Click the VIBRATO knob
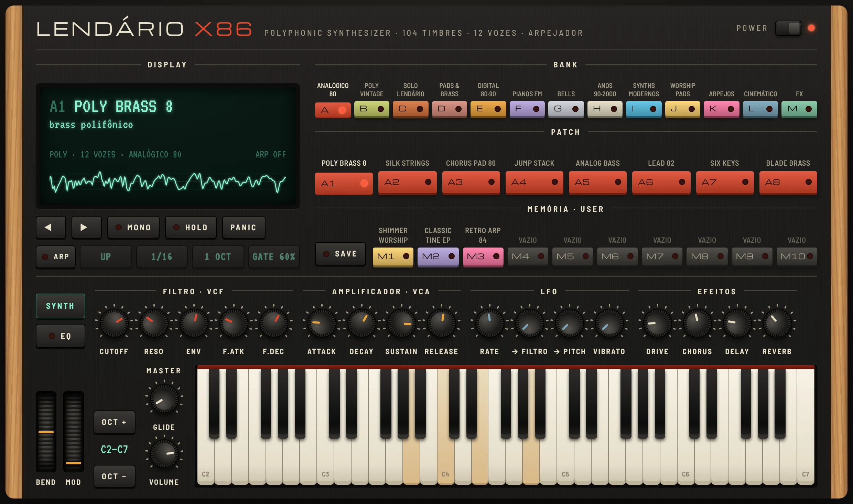The height and width of the screenshot is (504, 853). (x=609, y=323)
